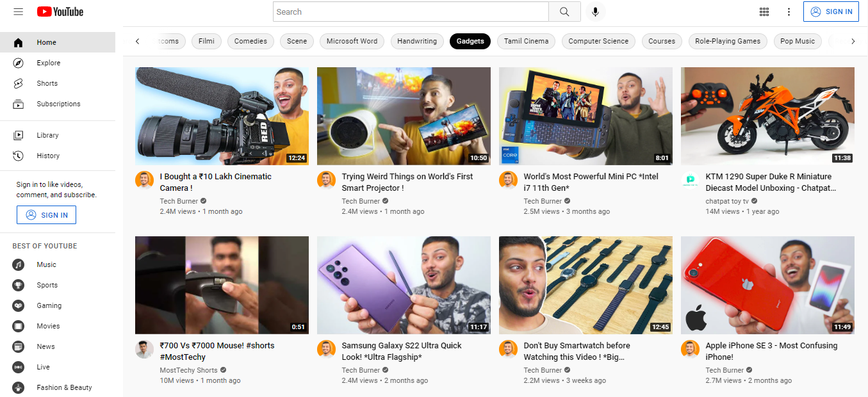868x397 pixels.
Task: Open Gaming under Best of YouTube
Action: (58, 305)
